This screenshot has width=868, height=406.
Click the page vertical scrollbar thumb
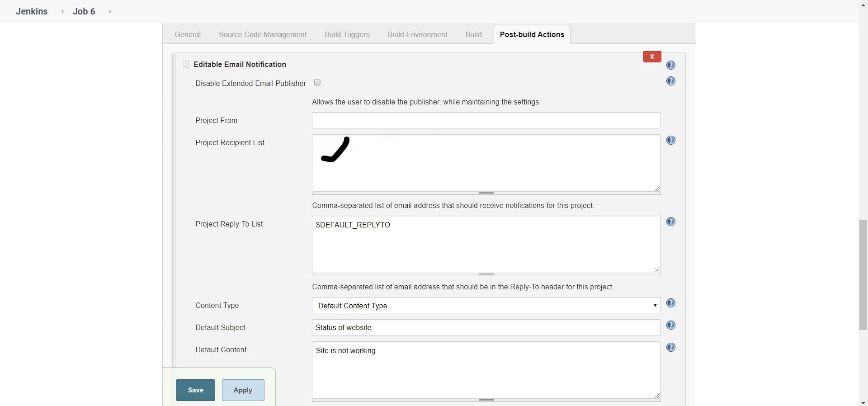point(863,275)
